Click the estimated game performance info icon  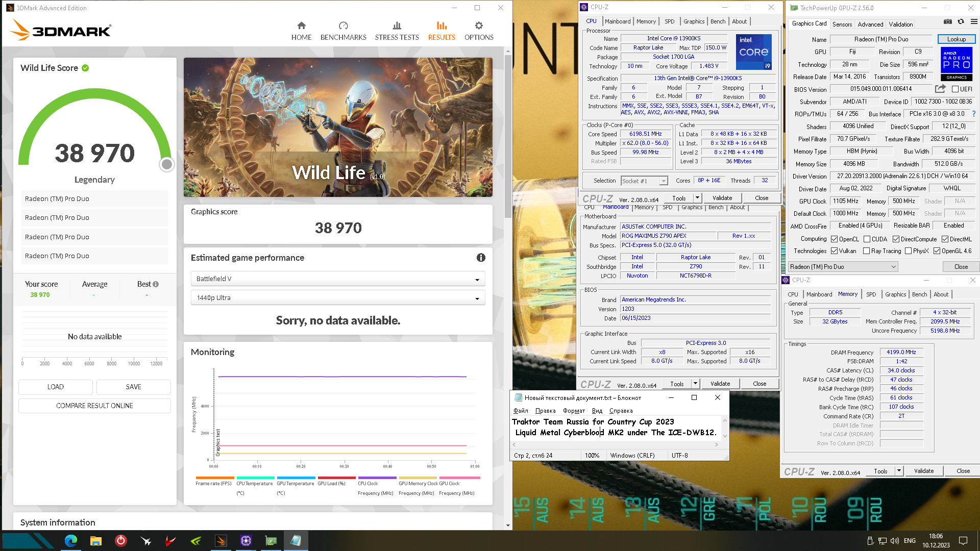(481, 258)
